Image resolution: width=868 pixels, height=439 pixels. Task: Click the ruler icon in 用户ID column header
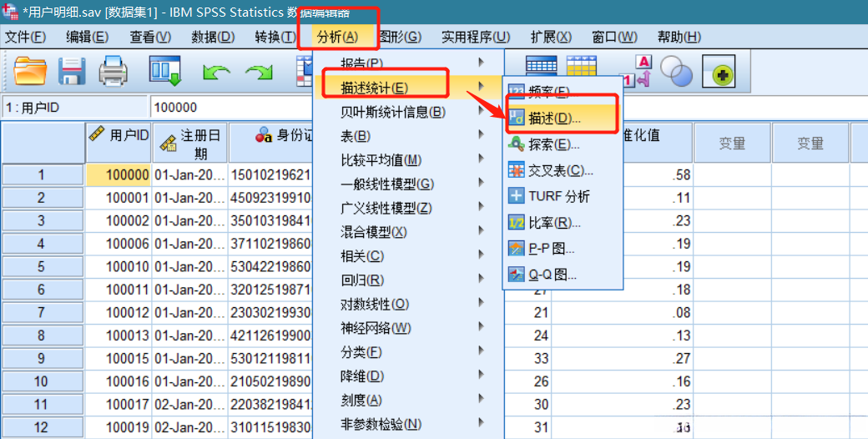[97, 134]
